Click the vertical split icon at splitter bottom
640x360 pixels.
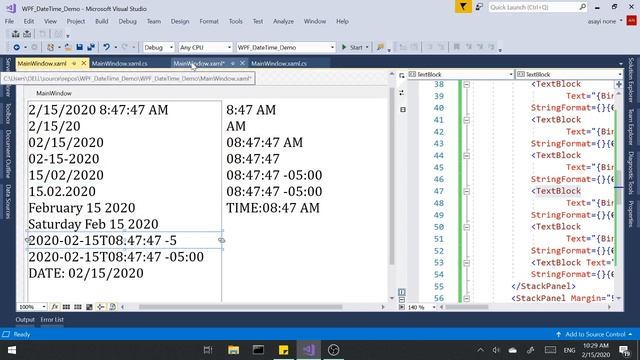tap(402, 292)
